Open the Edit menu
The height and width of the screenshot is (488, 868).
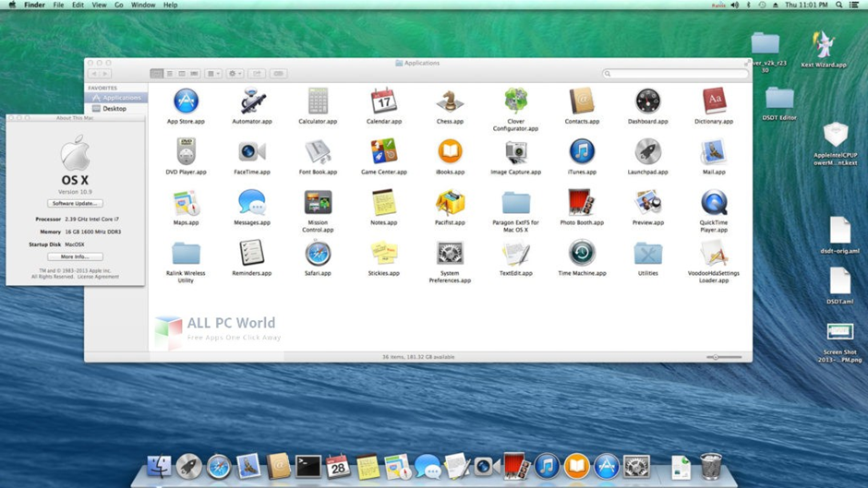tap(78, 5)
